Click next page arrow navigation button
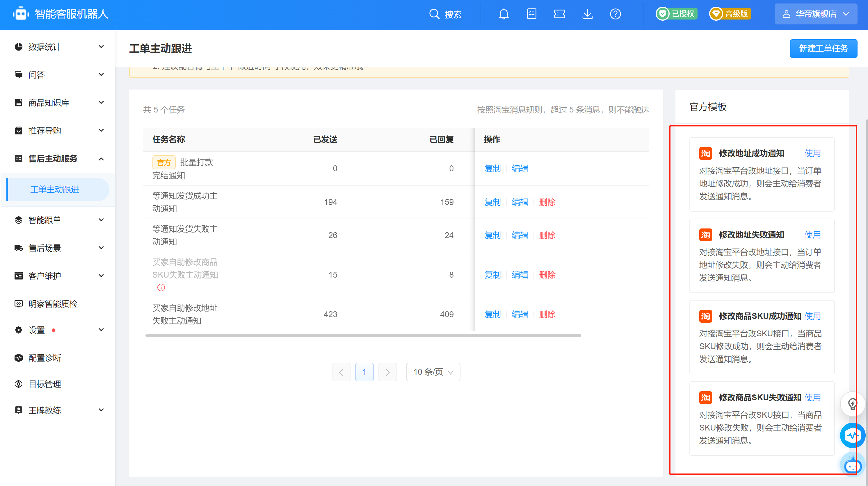Image resolution: width=868 pixels, height=486 pixels. click(387, 372)
